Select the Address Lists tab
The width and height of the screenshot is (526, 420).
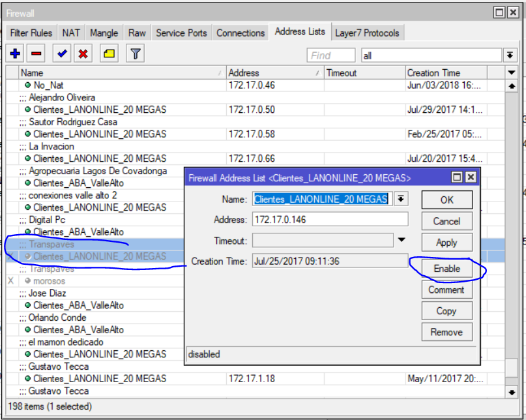tap(300, 31)
